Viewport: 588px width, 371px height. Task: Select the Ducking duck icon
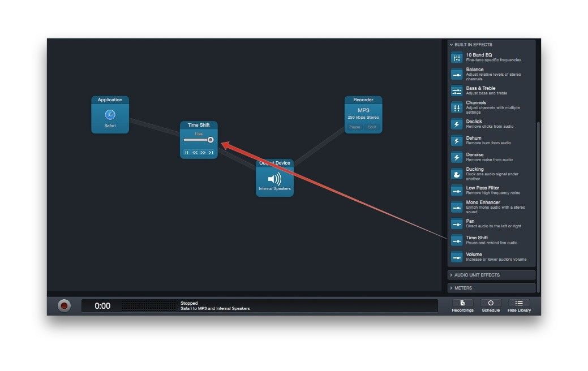pyautogui.click(x=457, y=174)
